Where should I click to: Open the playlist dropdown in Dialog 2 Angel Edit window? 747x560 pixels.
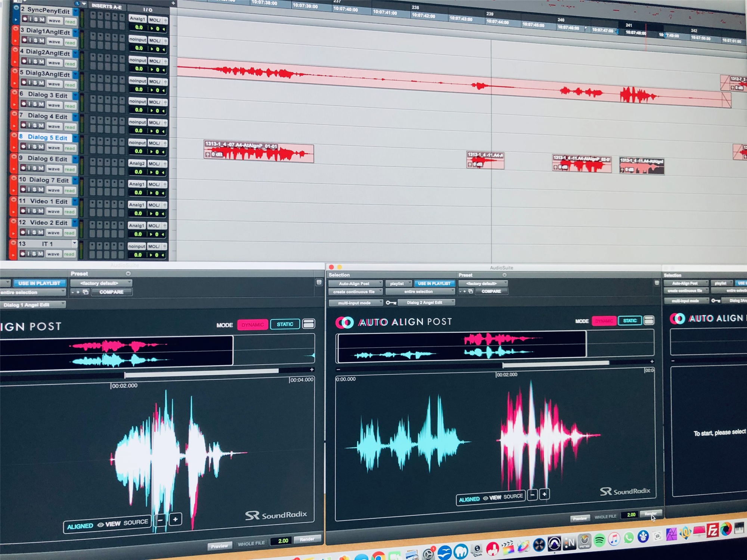tap(399, 284)
